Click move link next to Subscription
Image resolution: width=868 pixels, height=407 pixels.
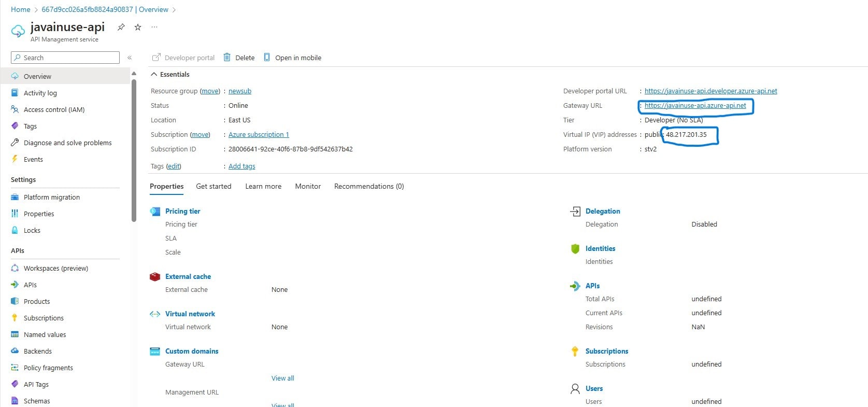point(200,134)
